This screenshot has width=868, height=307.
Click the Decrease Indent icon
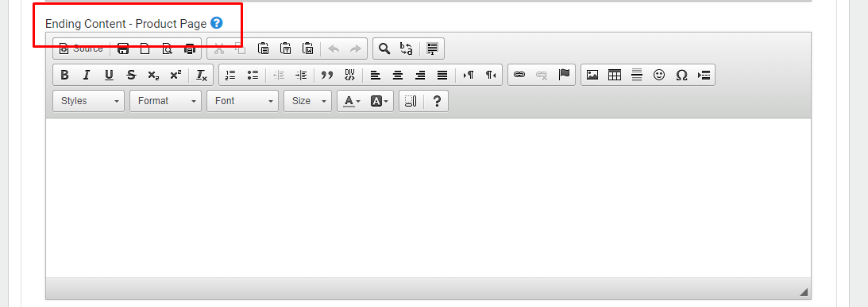(279, 75)
